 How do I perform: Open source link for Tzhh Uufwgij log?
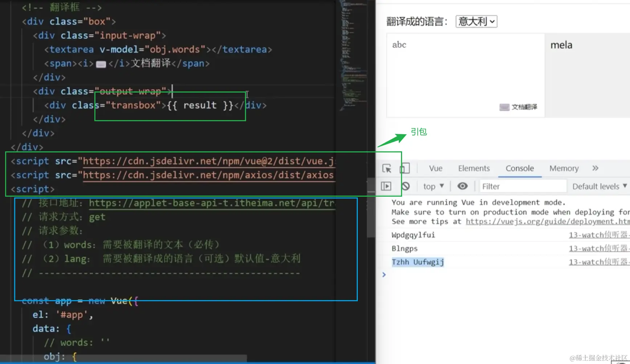(599, 262)
